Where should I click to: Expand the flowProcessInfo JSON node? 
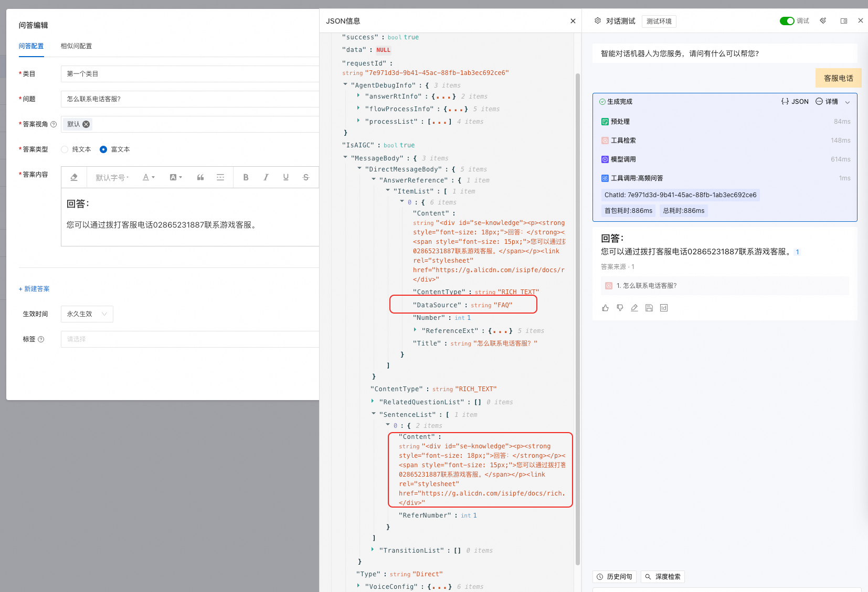(358, 109)
